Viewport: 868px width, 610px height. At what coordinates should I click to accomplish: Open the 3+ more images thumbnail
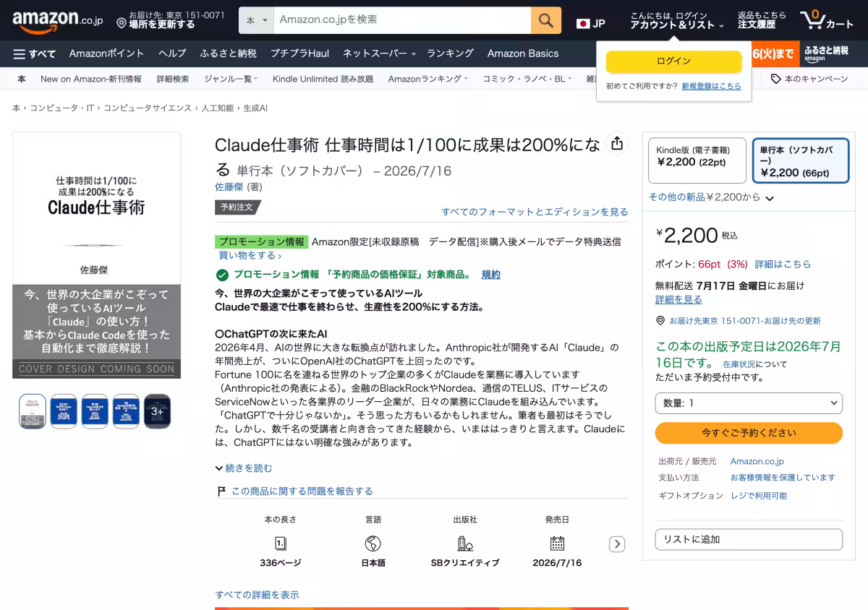[x=157, y=411]
